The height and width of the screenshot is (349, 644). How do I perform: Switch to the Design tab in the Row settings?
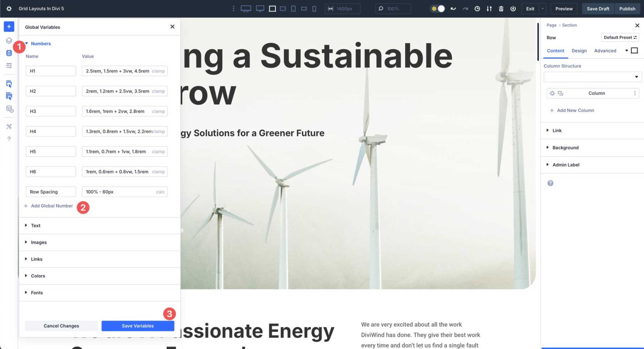(579, 51)
